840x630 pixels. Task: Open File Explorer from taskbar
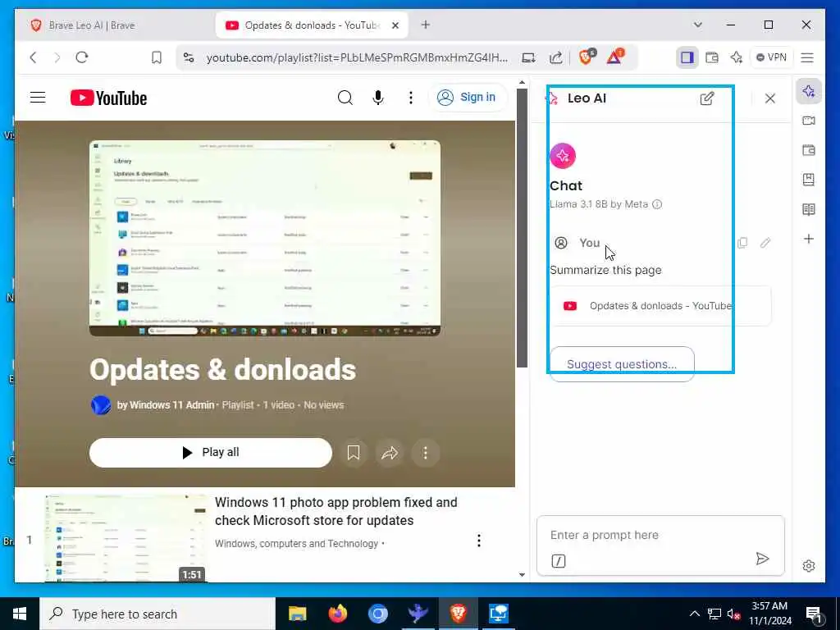click(297, 614)
